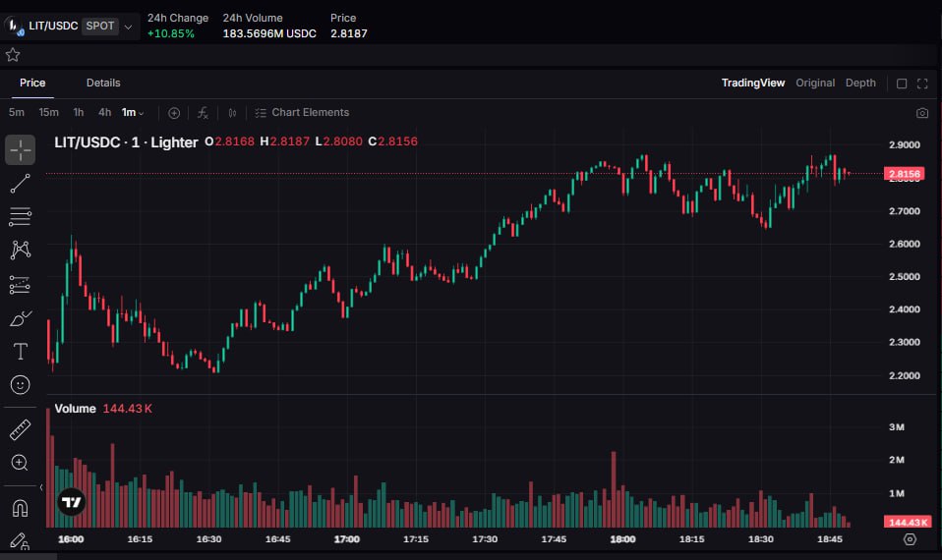Take a chart snapshot with camera icon
The height and width of the screenshot is (560, 942).
(x=921, y=113)
